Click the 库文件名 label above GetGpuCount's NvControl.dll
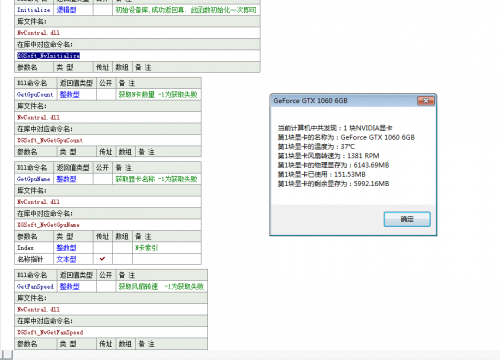This screenshot has width=500, height=360. pos(32,106)
